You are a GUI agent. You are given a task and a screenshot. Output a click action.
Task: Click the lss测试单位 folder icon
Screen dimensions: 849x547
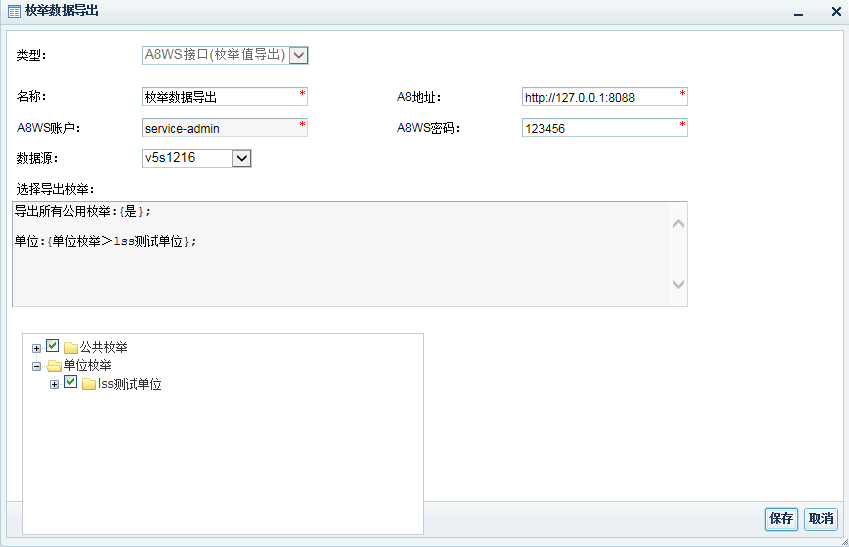(x=89, y=384)
